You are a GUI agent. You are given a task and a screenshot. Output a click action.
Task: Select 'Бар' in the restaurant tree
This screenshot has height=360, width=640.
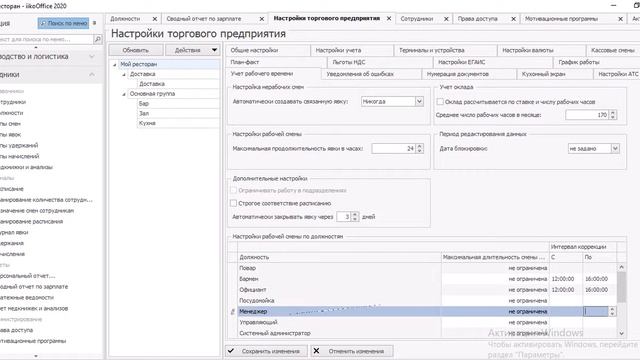pos(144,104)
